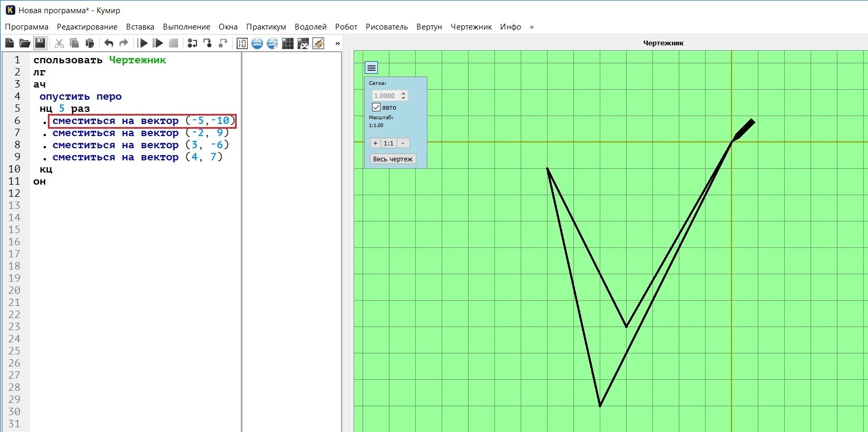Uncheck the 'авто' grid checkbox

pyautogui.click(x=376, y=107)
